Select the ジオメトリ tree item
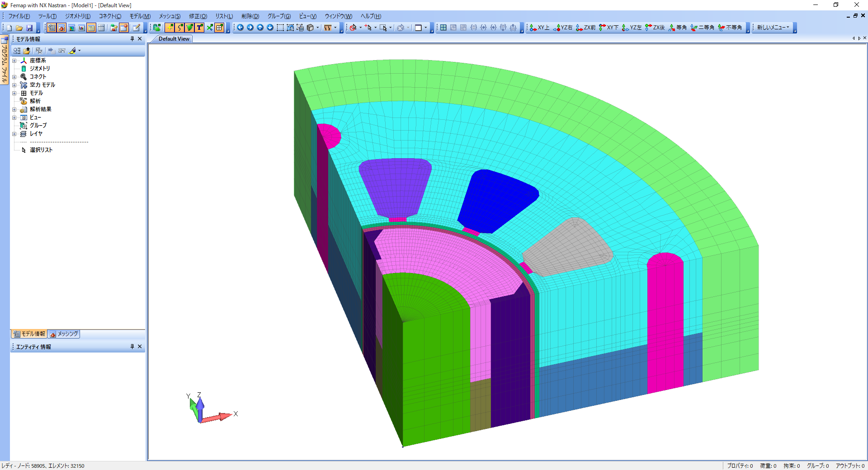This screenshot has width=868, height=470. [x=40, y=69]
